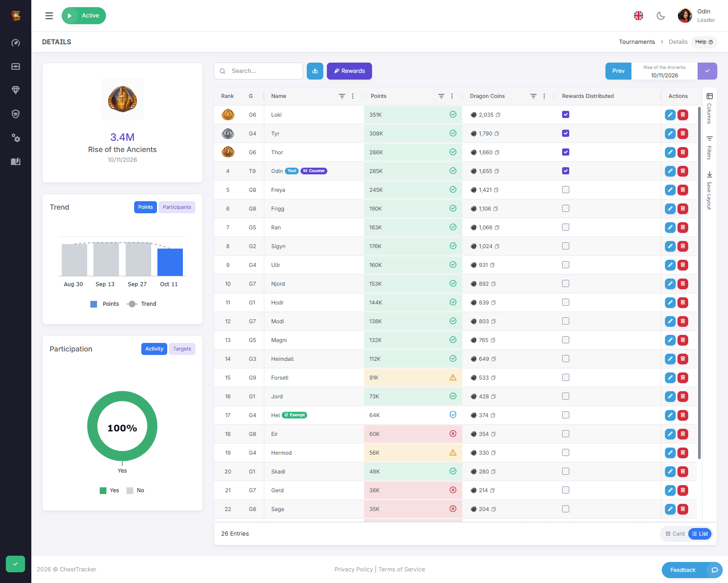Copy Loki's 2,035 dragon coins
The image size is (728, 583).
pos(498,115)
